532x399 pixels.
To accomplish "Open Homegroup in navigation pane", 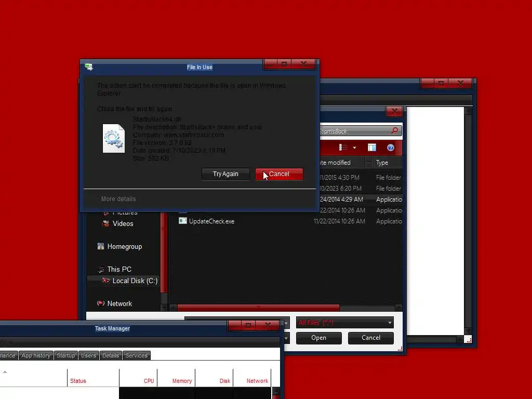I will (124, 247).
